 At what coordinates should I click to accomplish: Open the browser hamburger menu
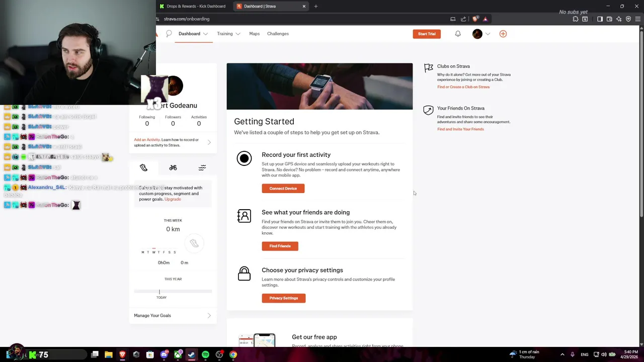click(x=638, y=19)
